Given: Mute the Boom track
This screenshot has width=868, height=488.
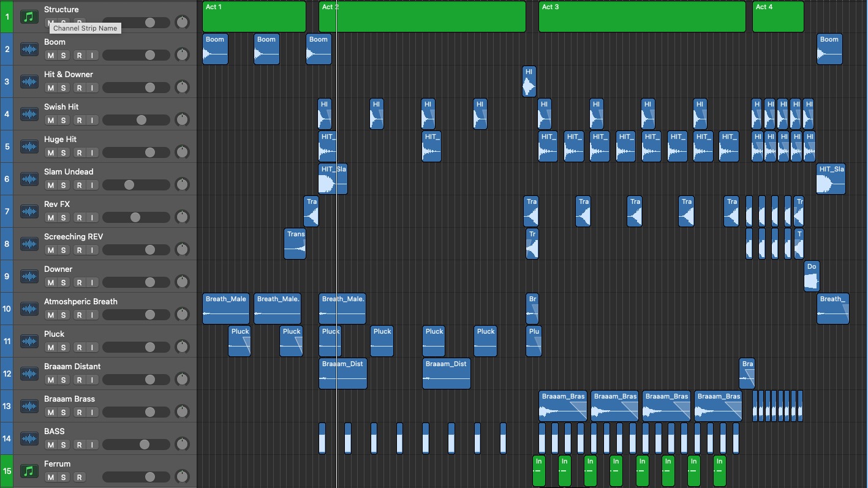Looking at the screenshot, I should click(x=51, y=56).
